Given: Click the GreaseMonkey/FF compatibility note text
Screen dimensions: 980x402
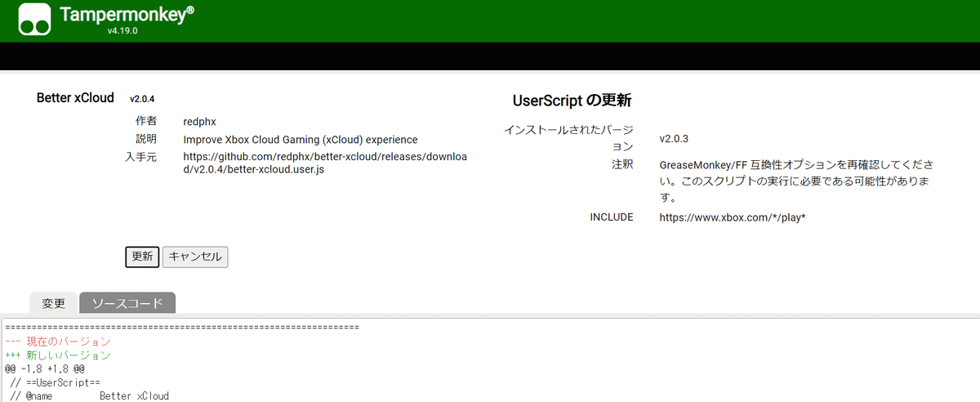Looking at the screenshot, I should pos(796,181).
